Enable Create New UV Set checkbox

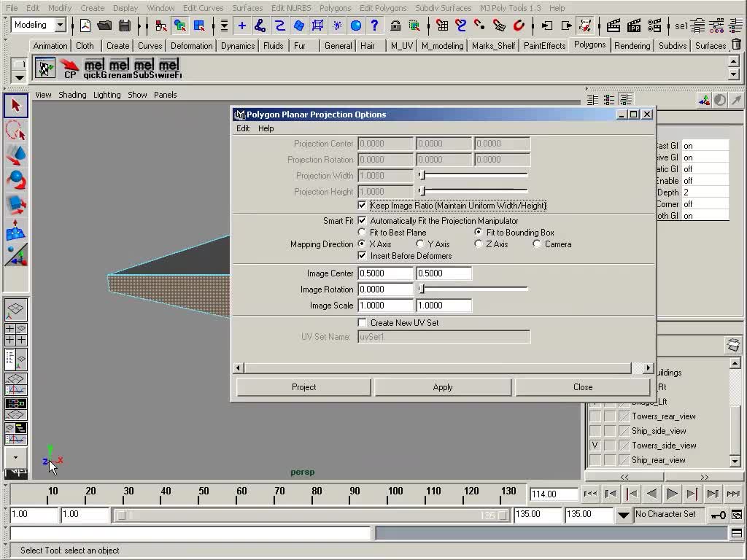pyautogui.click(x=362, y=323)
